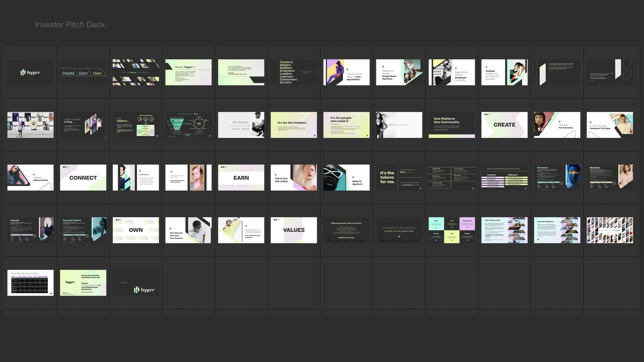Select the CONNECT section title slide
Viewport: 644px width, 362px height.
point(83,177)
